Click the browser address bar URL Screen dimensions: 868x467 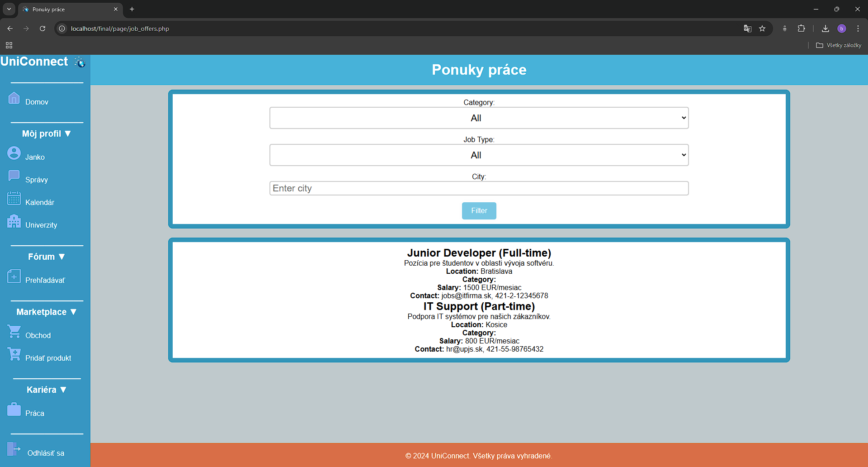click(120, 29)
